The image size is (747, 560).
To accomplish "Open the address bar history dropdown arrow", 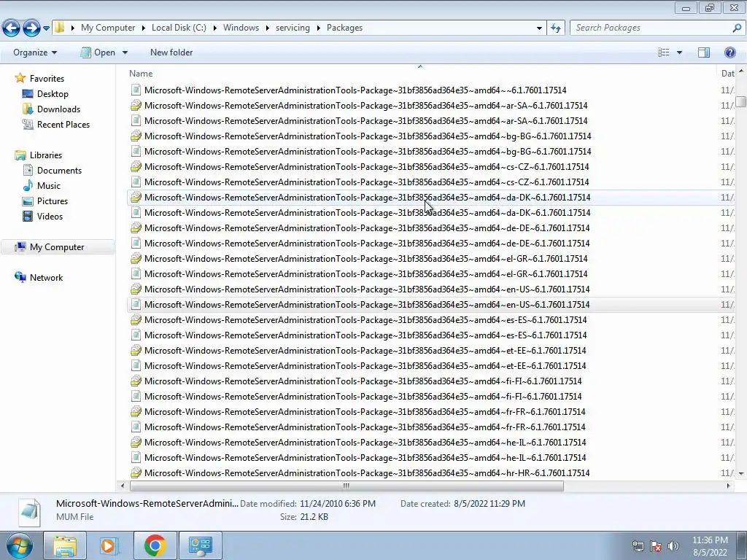I will (x=539, y=28).
